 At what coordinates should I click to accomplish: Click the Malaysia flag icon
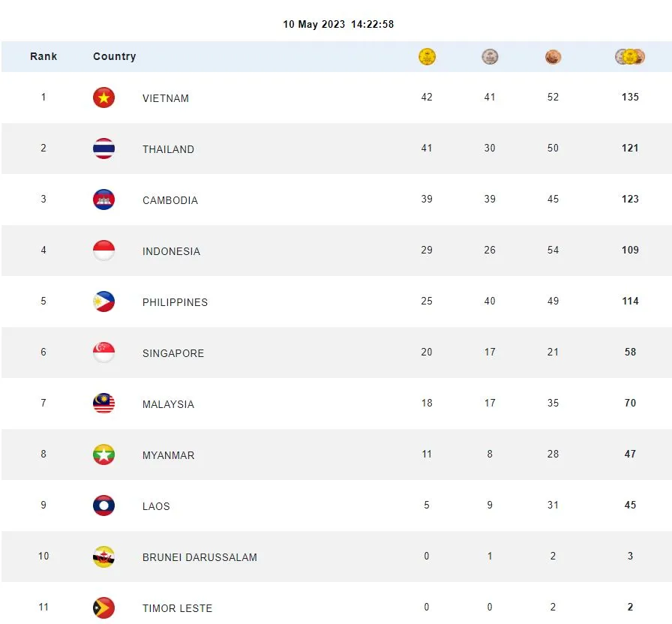[103, 403]
